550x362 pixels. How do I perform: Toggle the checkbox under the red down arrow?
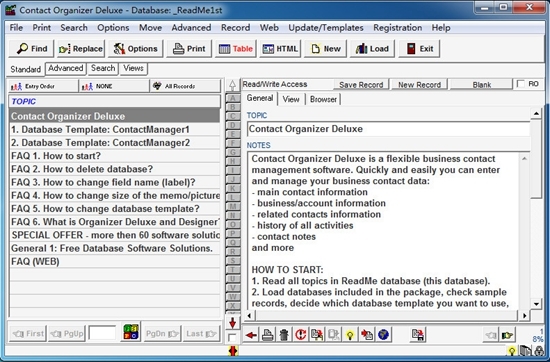(x=232, y=338)
